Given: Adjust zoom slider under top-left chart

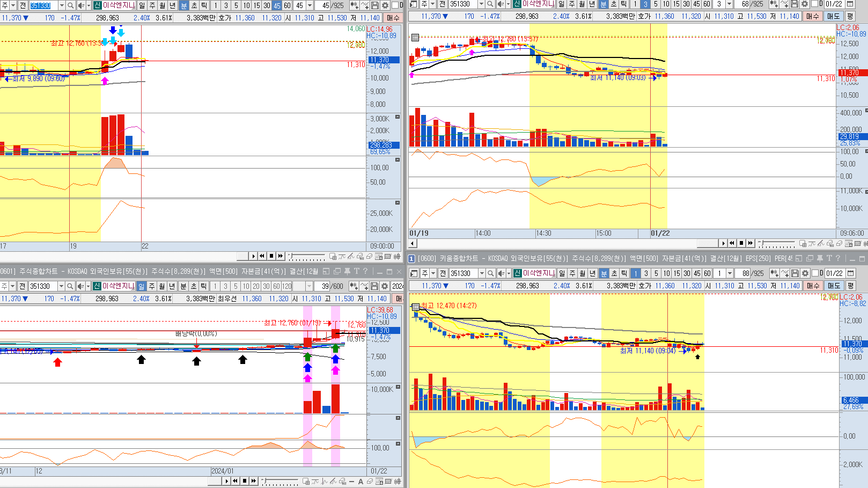Looking at the screenshot, I should tap(306, 256).
